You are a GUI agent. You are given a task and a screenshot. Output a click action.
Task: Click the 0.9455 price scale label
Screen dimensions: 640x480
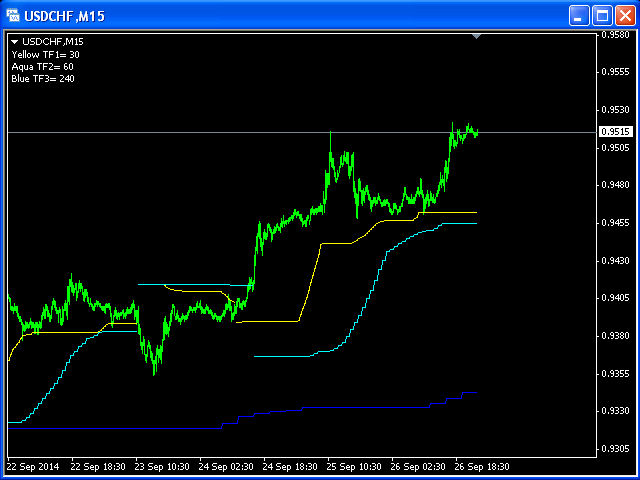click(x=616, y=223)
